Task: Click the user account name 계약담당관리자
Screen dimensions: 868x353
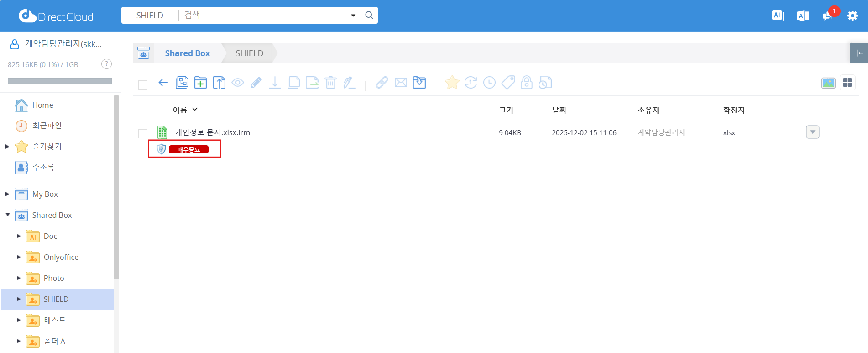Action: pos(63,44)
